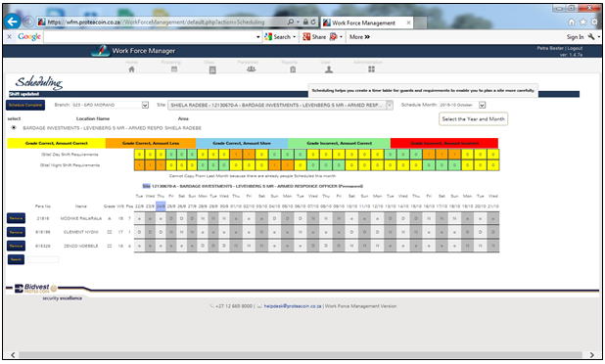The height and width of the screenshot is (364, 605).
Task: Open the User person icon
Action: point(329,69)
